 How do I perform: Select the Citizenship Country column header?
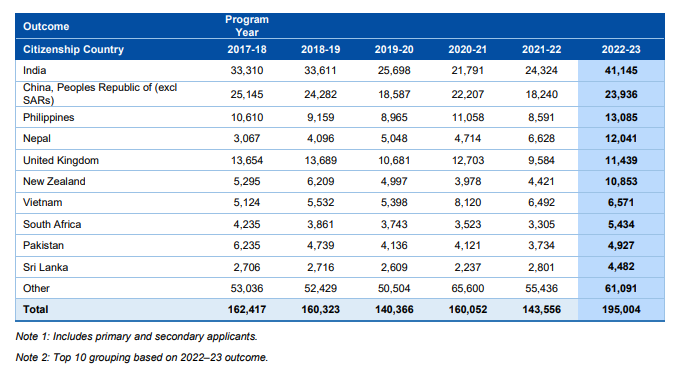74,50
